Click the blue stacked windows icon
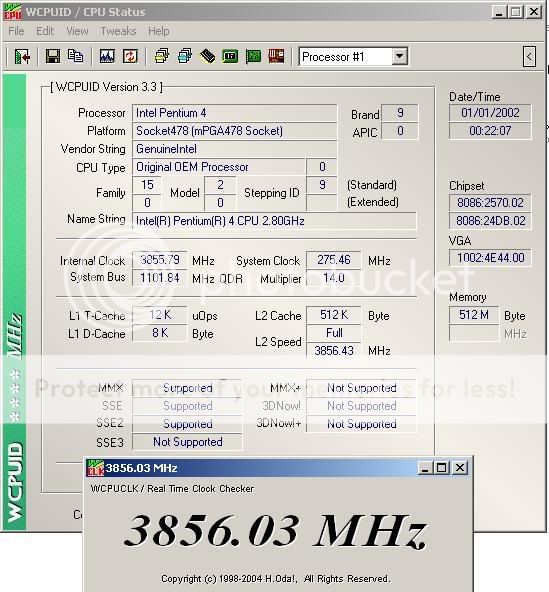 pyautogui.click(x=185, y=56)
